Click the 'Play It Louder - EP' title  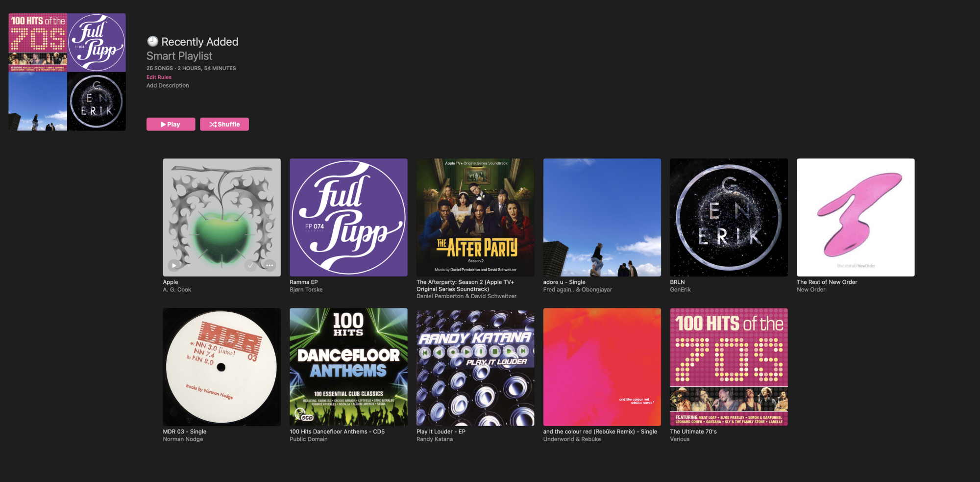[x=441, y=431]
